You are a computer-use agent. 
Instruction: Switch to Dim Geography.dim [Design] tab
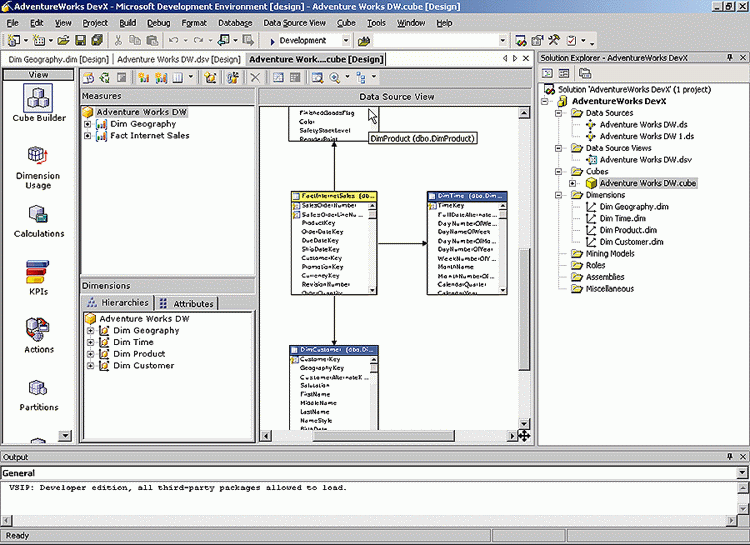point(58,59)
